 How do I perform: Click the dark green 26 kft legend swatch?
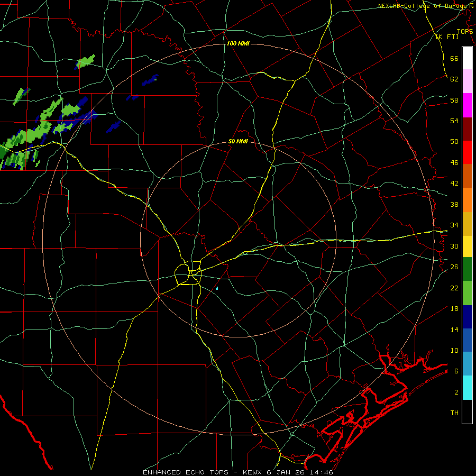click(467, 269)
